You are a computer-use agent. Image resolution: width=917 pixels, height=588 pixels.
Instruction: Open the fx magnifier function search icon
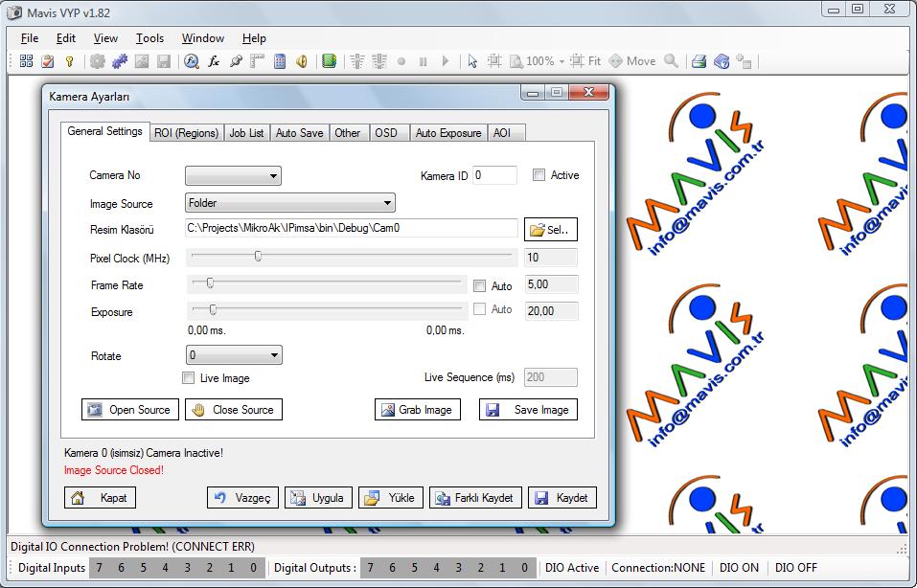192,60
